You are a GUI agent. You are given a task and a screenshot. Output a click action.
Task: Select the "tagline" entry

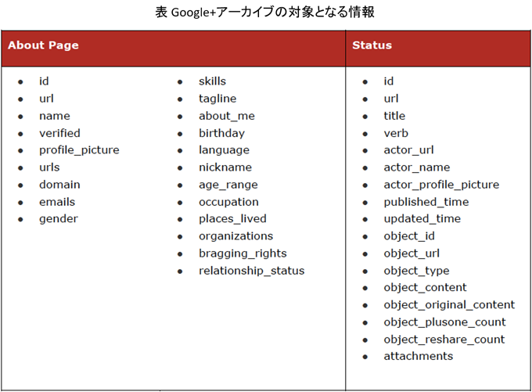(217, 99)
